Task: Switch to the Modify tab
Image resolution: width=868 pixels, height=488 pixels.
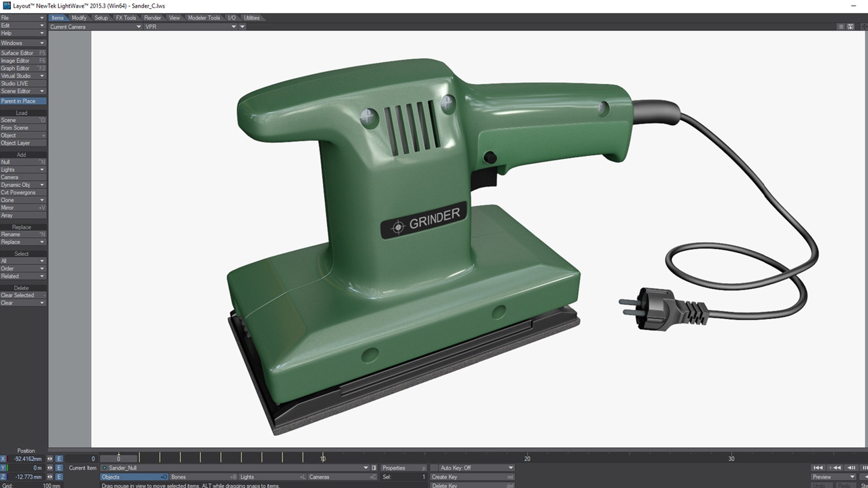Action: 79,18
